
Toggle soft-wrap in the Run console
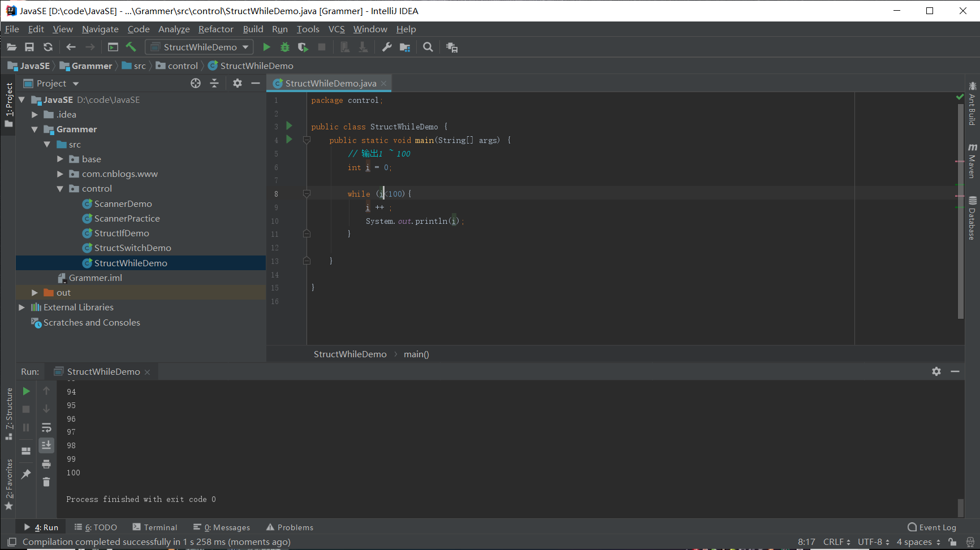[x=46, y=427]
